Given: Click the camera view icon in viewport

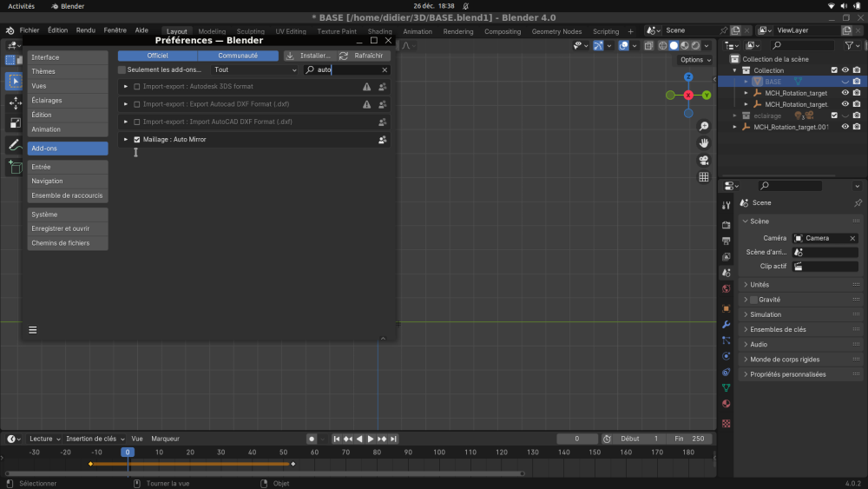Looking at the screenshot, I should 704,160.
